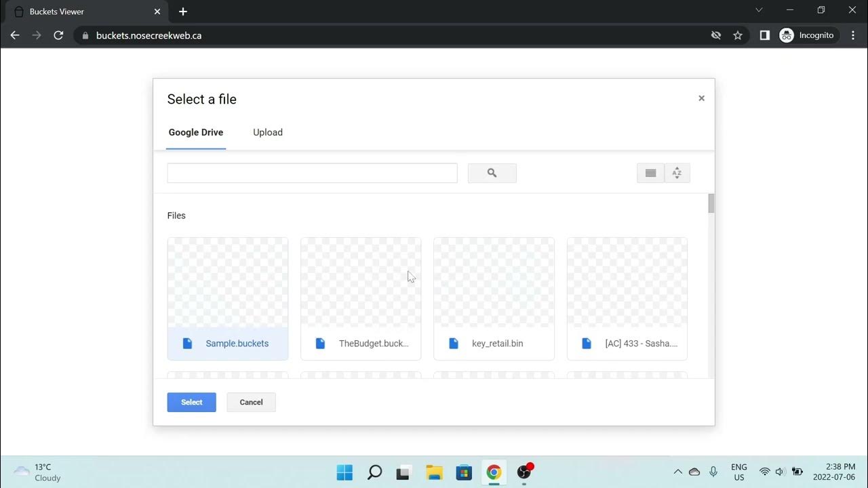The image size is (868, 488).
Task: Open Windows taskbar search
Action: pos(374,472)
